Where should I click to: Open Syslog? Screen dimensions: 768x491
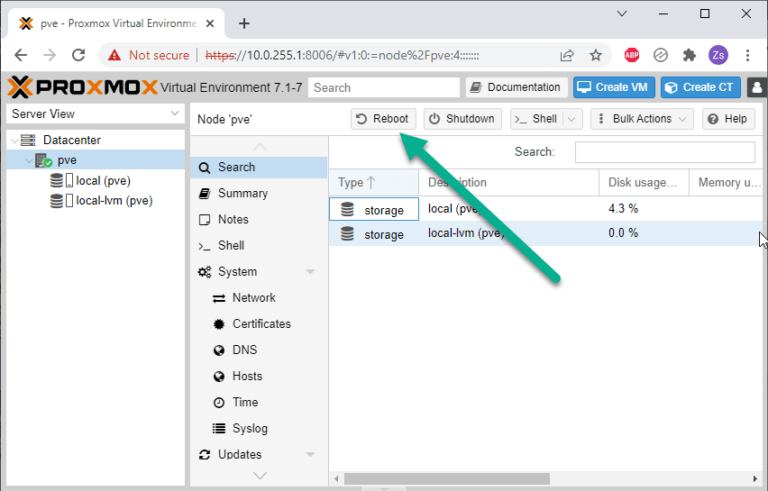tap(259, 428)
